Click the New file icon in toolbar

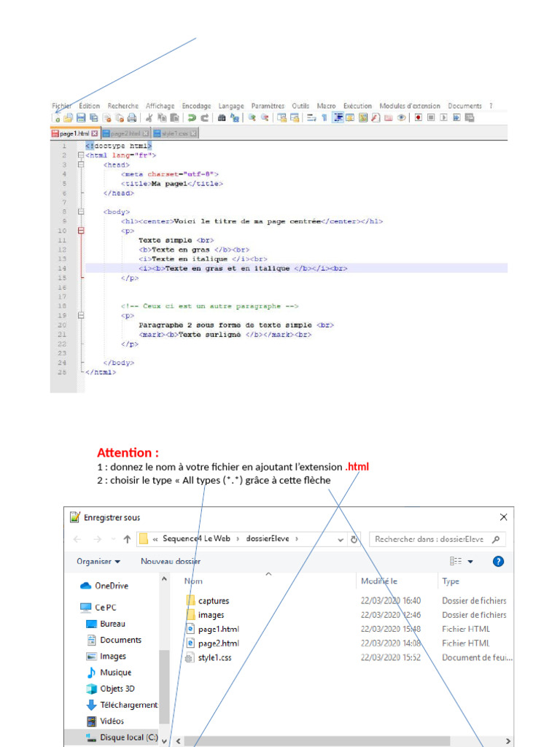click(x=56, y=117)
